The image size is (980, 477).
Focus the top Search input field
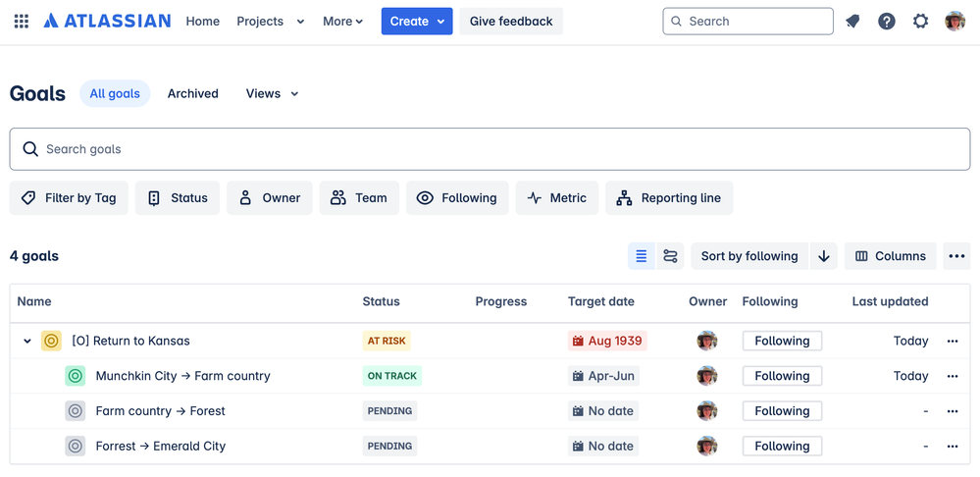748,22
